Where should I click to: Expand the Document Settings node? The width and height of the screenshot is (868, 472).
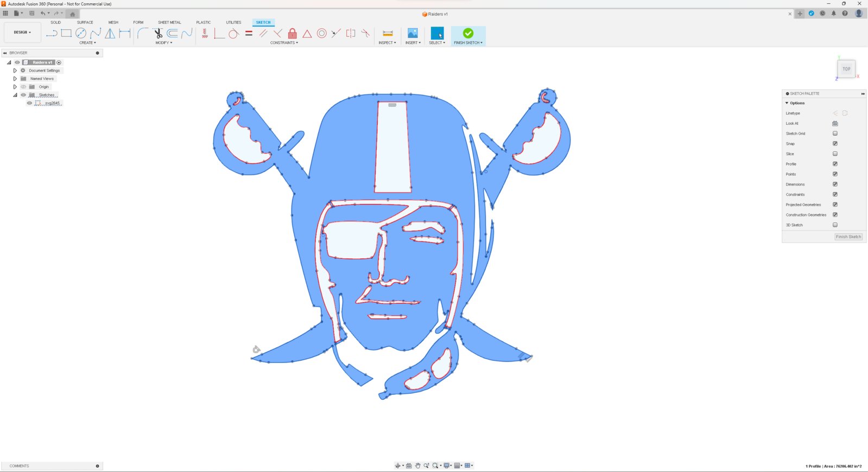coord(15,71)
